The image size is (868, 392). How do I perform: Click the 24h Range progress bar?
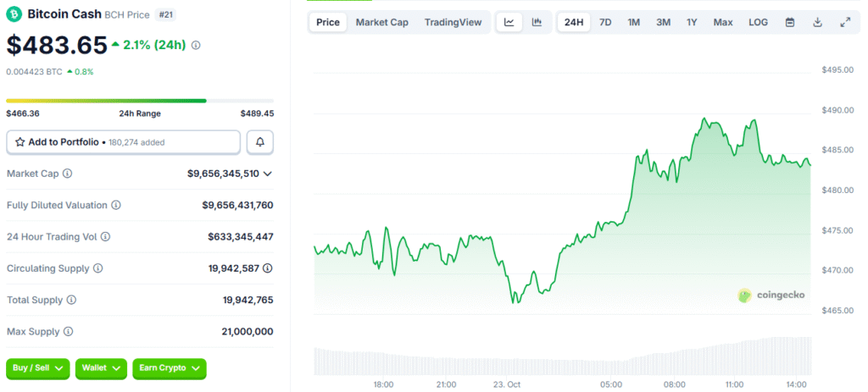pos(140,101)
